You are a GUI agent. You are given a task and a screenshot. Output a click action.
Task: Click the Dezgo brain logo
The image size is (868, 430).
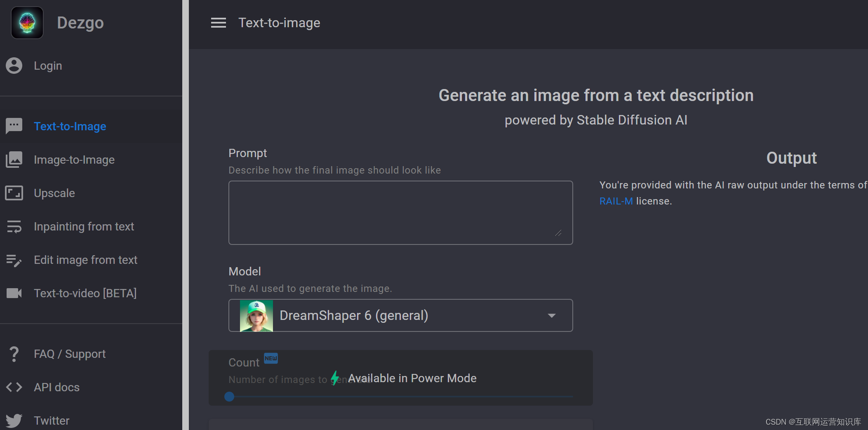tap(27, 23)
